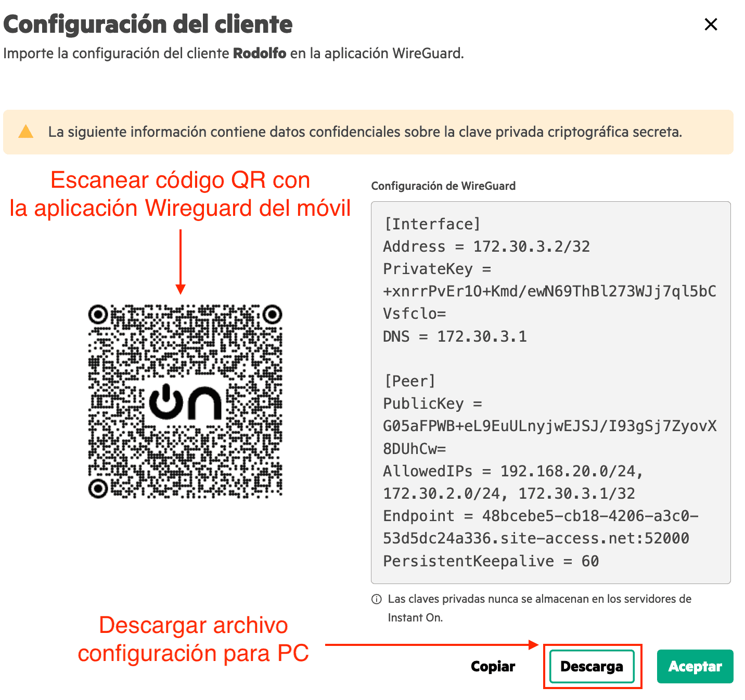745x700 pixels.
Task: Click the confidential data warning banner text
Action: (x=365, y=132)
